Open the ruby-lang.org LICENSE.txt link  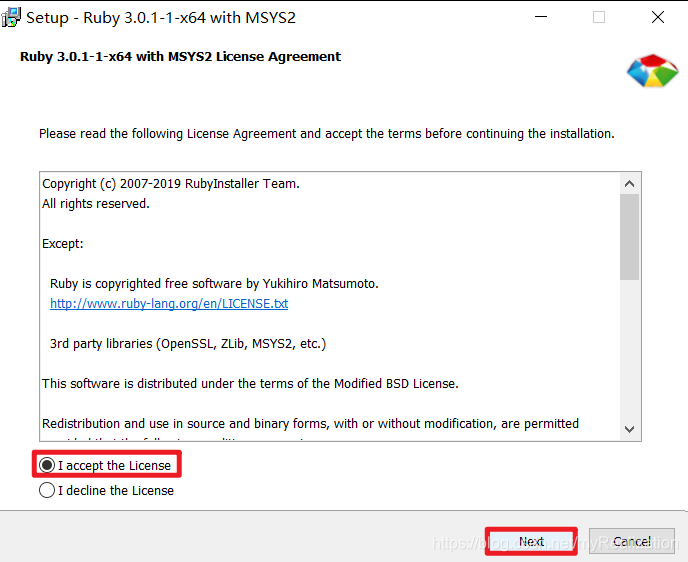(x=169, y=304)
